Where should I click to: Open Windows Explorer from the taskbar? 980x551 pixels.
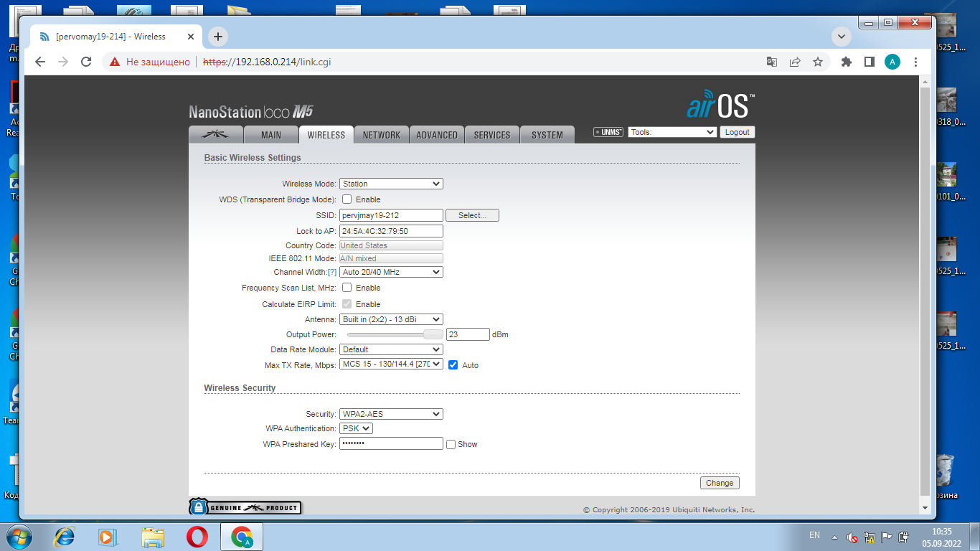pos(152,537)
